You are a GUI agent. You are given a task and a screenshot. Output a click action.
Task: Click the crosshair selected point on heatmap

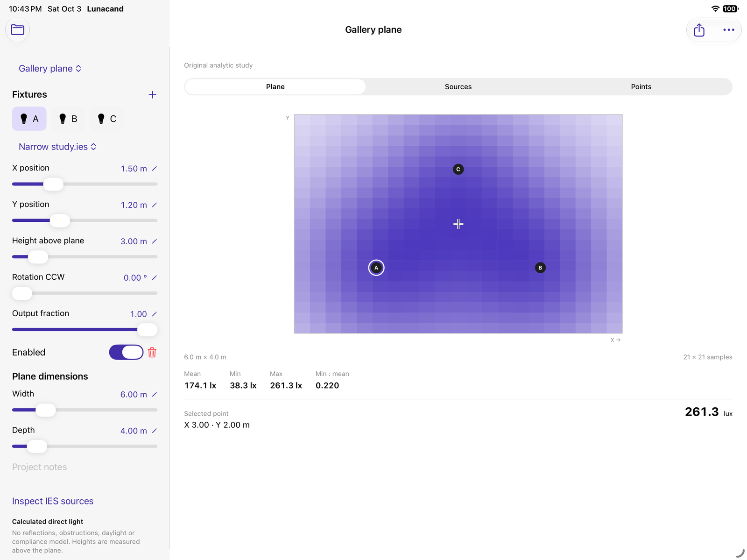click(458, 224)
